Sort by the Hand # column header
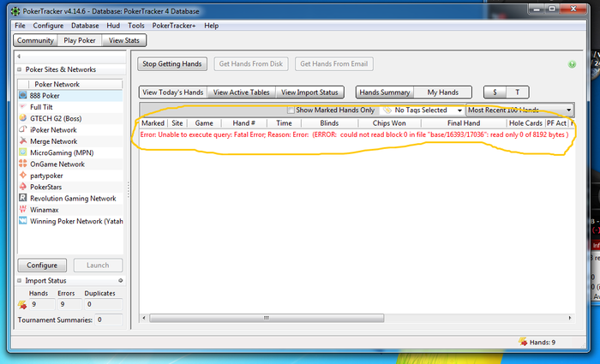Image resolution: width=600 pixels, height=364 pixels. (243, 123)
